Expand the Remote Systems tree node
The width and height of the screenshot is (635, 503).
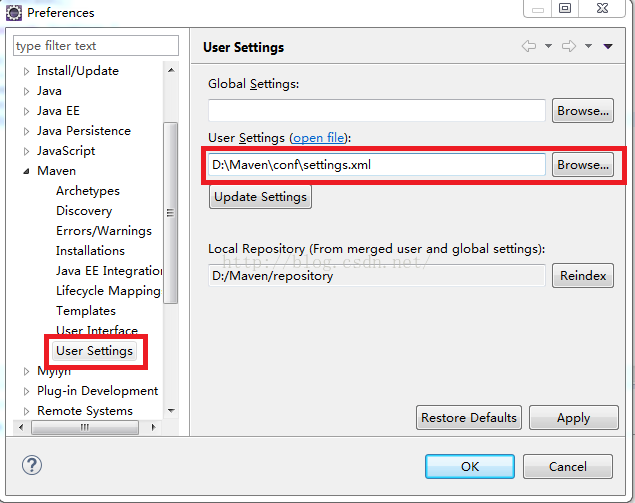(x=26, y=411)
